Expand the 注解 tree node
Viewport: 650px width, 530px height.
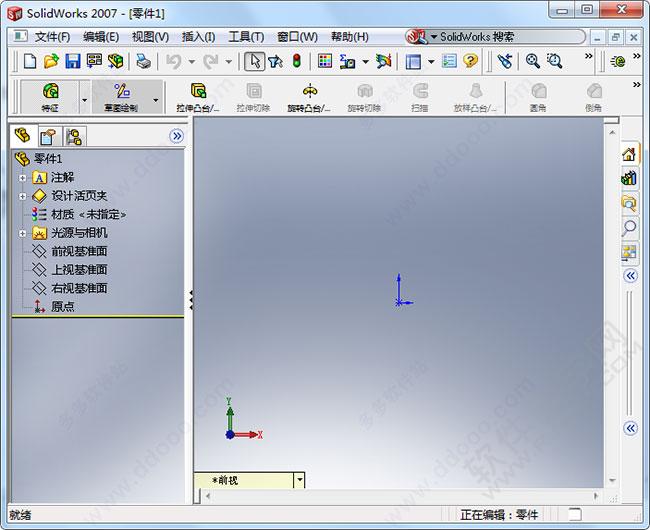22,178
